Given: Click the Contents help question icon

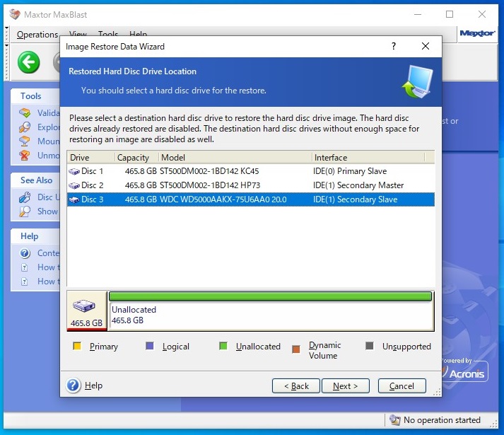Looking at the screenshot, I should pos(25,253).
